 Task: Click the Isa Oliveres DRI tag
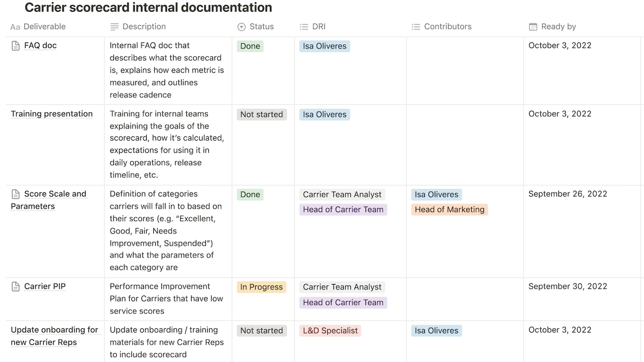[x=324, y=46]
